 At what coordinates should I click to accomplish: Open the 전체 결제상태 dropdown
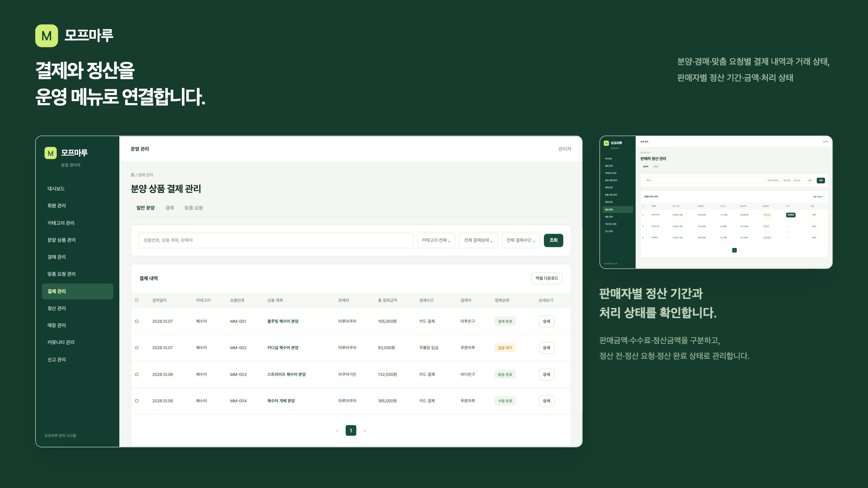tap(478, 240)
